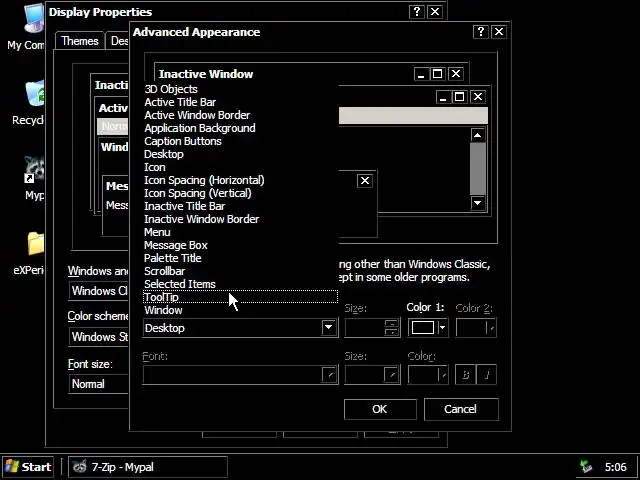Click Display Properties help question mark
The height and width of the screenshot is (480, 640).
pyautogui.click(x=417, y=12)
